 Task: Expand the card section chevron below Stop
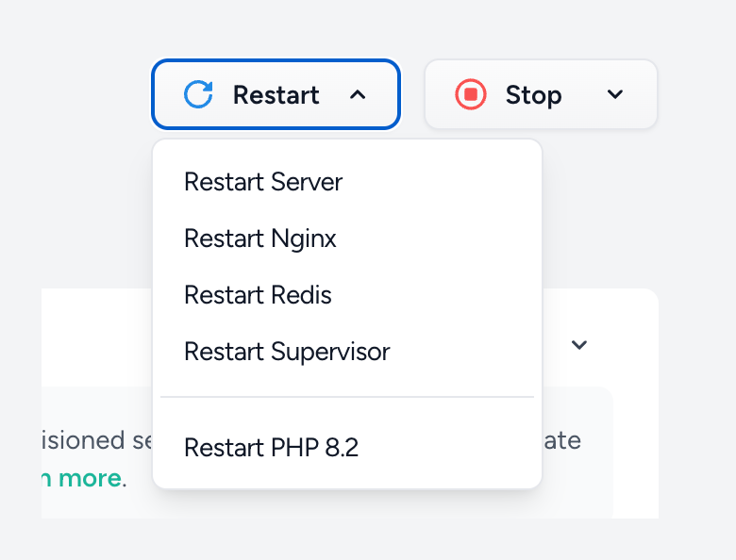click(579, 345)
